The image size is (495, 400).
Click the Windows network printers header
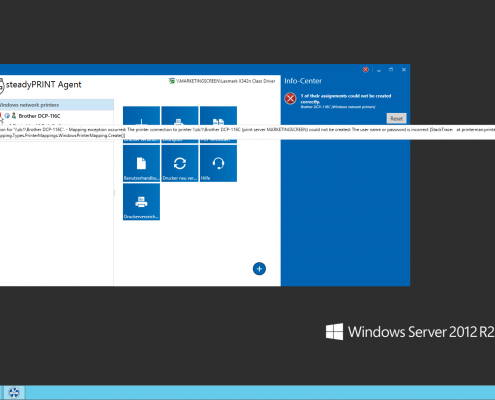pyautogui.click(x=57, y=105)
